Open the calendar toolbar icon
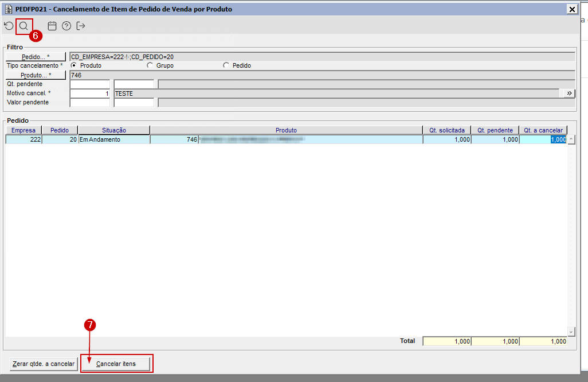Screen dimensions: 588x382 click(x=52, y=26)
